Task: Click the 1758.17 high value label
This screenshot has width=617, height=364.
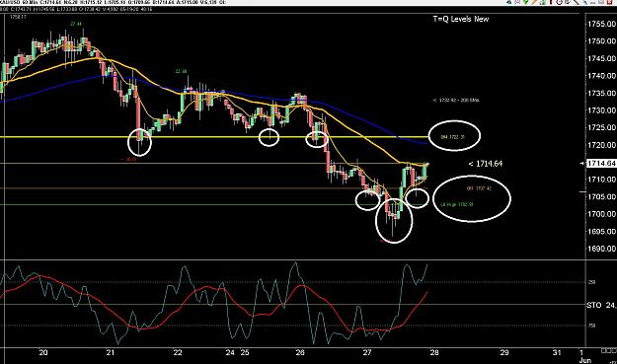Action: pyautogui.click(x=18, y=17)
